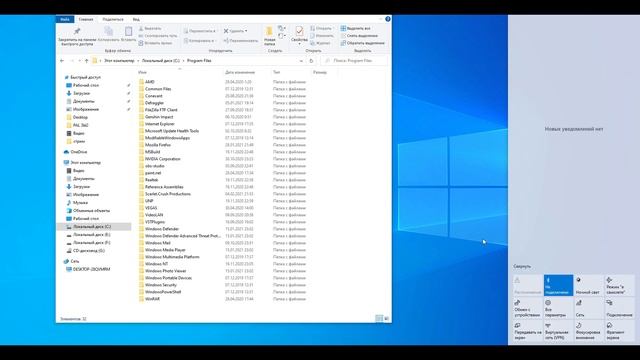Image resolution: width=640 pixels, height=360 pixels.
Task: Open the Вид ribbon tab
Action: [x=136, y=19]
